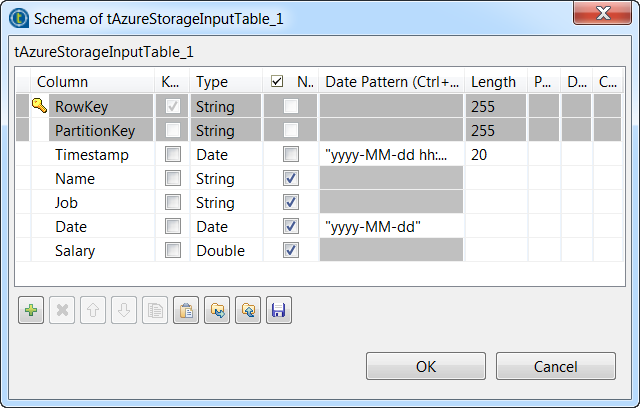This screenshot has height=408, width=640.
Task: Click the Column header
Action: pyautogui.click(x=90, y=82)
